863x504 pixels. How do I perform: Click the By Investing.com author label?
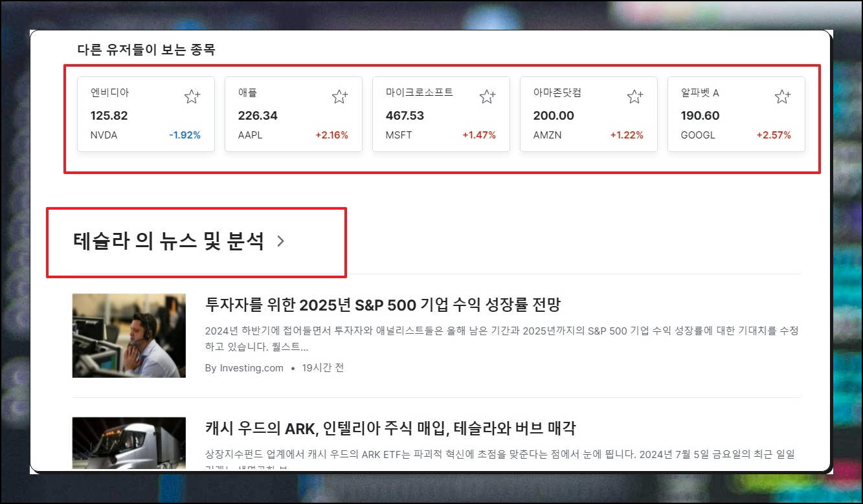point(244,368)
